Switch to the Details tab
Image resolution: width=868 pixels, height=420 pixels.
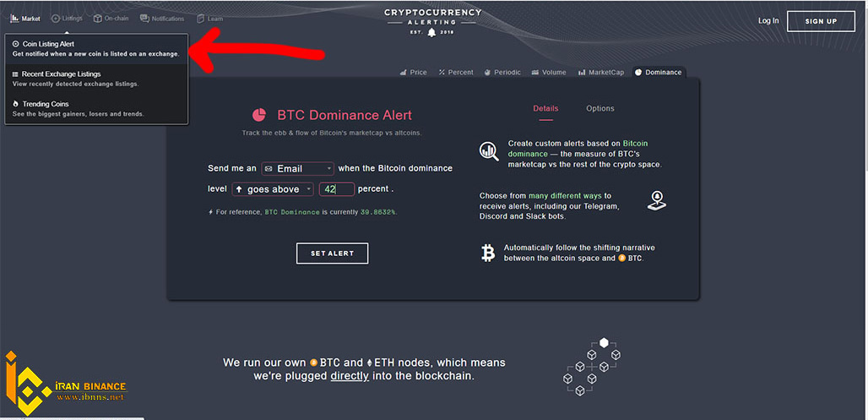545,109
